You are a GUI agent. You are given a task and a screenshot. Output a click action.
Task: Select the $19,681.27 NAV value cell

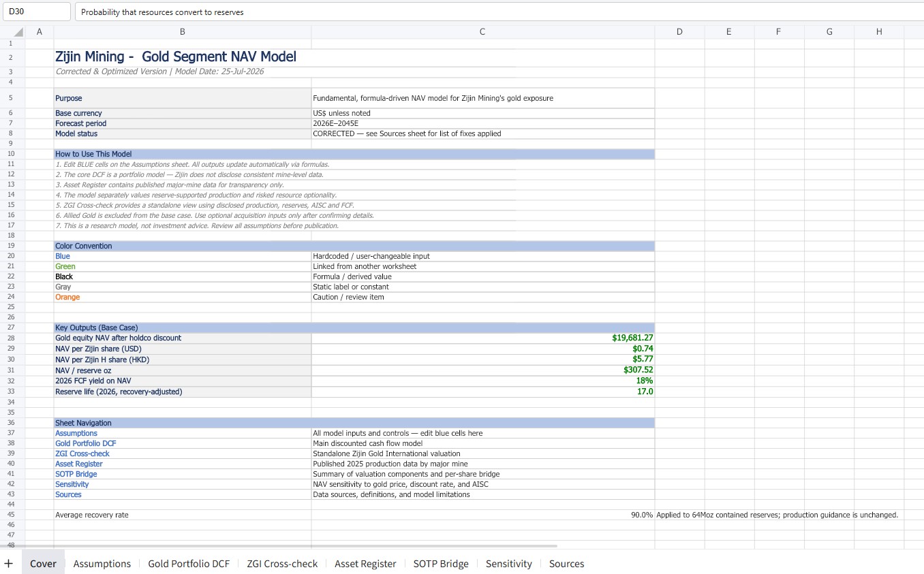coord(482,338)
